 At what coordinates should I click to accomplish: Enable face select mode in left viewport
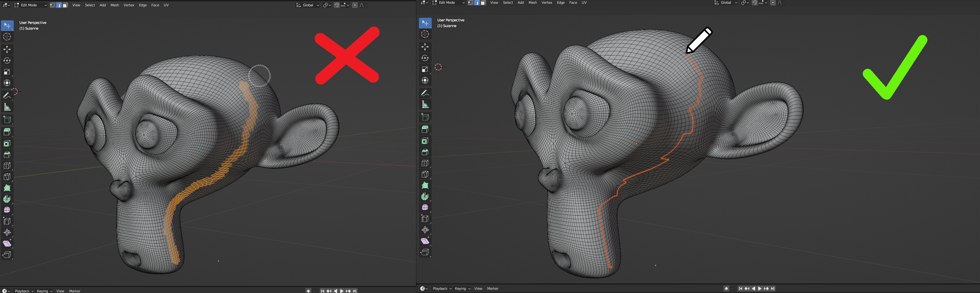pyautogui.click(x=65, y=5)
